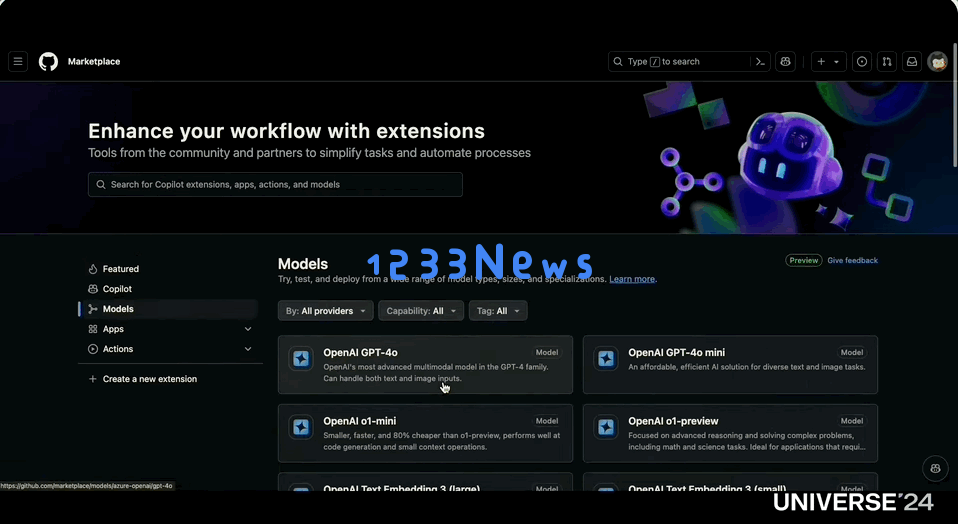Open the Issues icon in header
Screen dimensions: 958x524
(x=861, y=62)
